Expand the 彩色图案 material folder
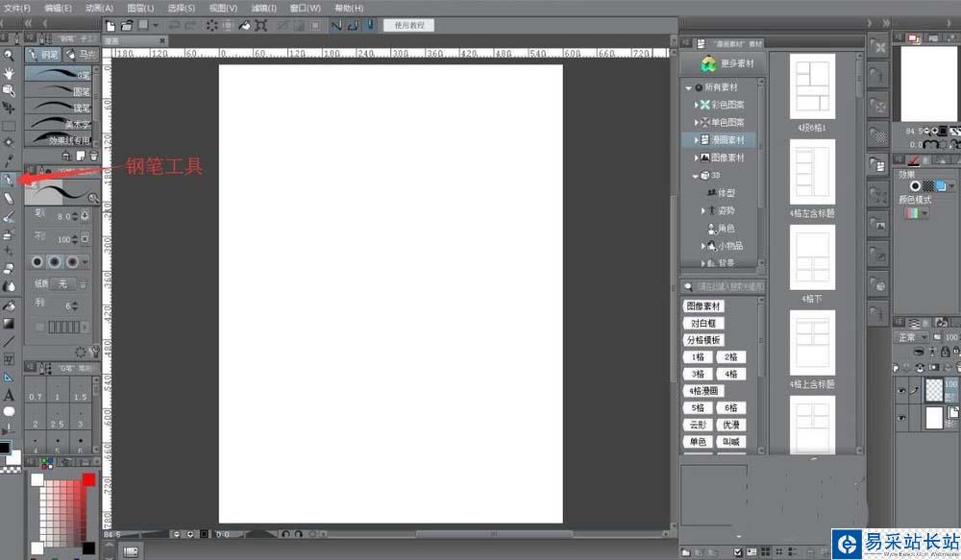This screenshot has width=961, height=560. pos(697,105)
